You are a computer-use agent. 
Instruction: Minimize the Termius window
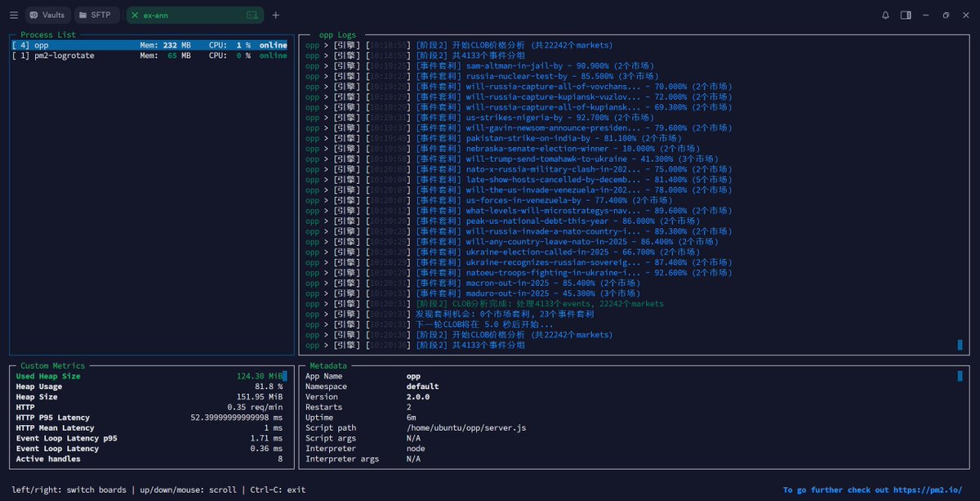click(x=926, y=15)
